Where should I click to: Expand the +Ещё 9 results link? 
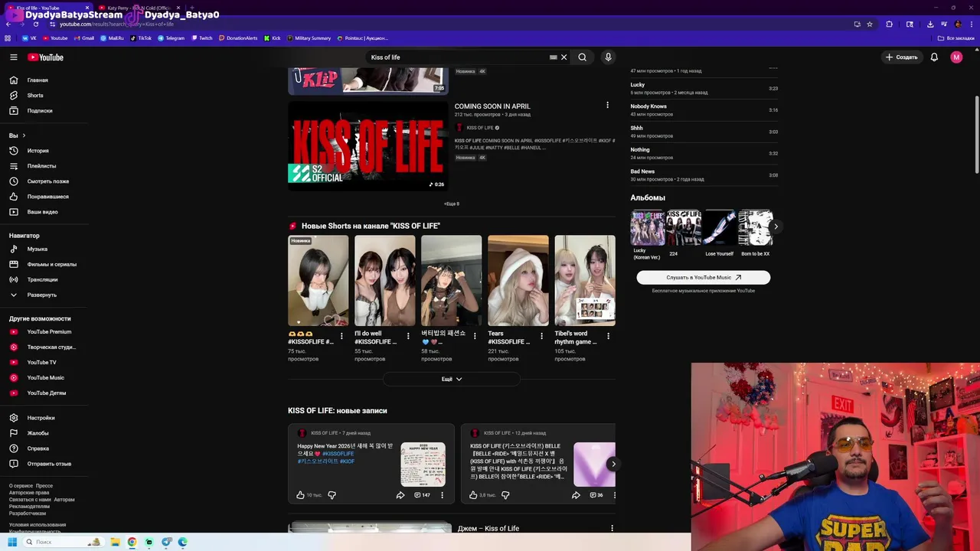pos(452,204)
